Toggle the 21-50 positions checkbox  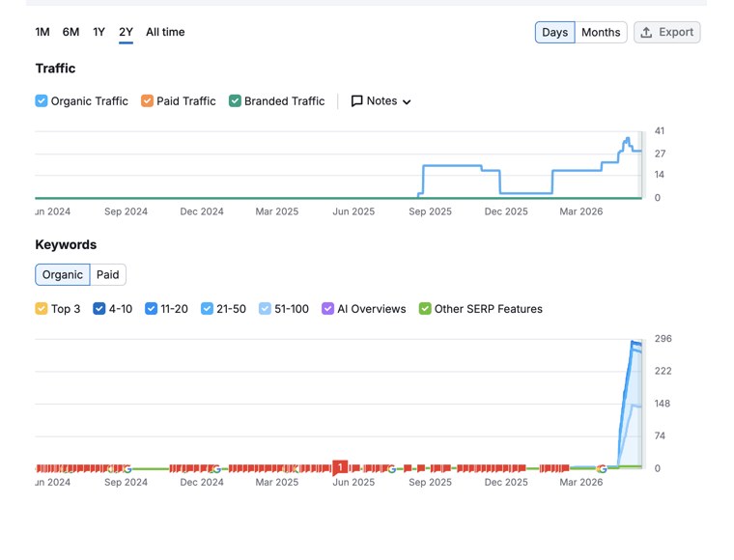tap(207, 309)
